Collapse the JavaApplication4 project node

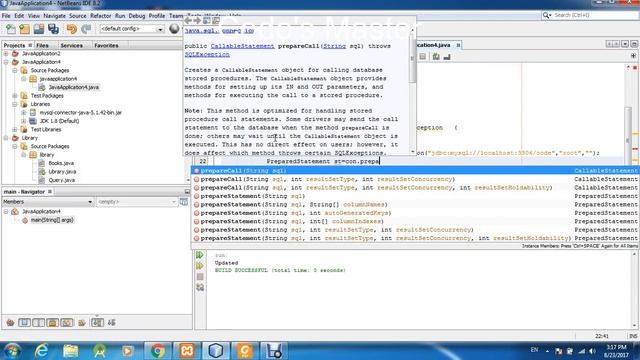click(x=6, y=62)
